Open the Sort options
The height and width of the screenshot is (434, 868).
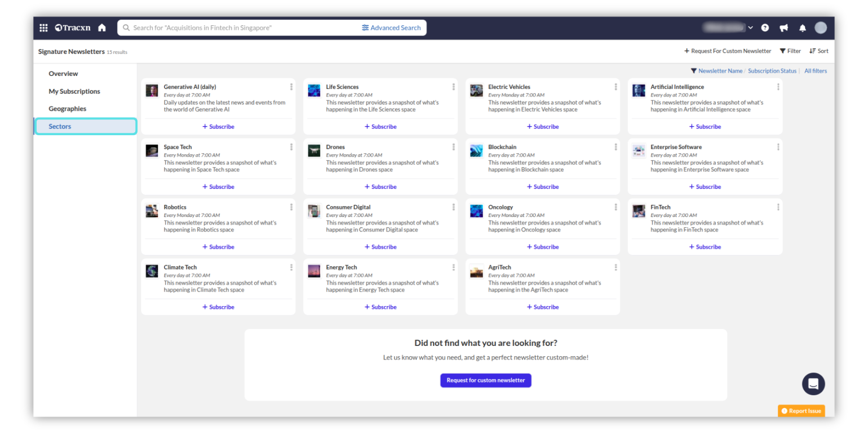pos(819,51)
